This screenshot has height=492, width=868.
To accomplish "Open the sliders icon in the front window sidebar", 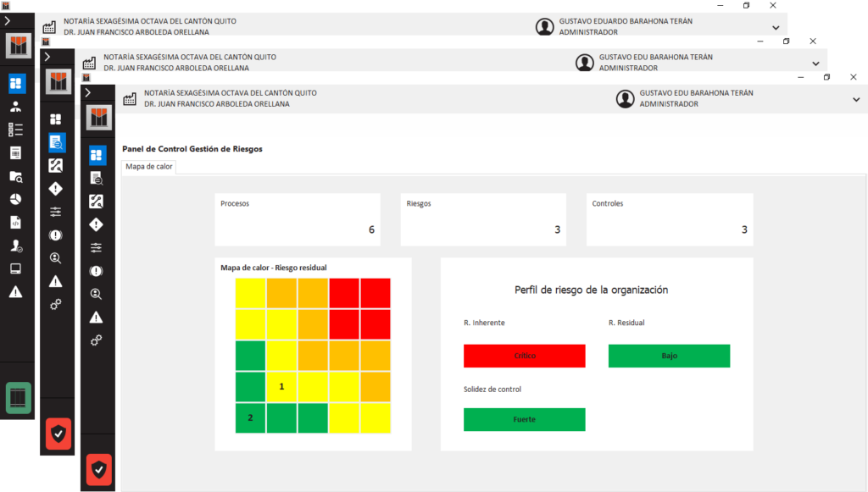I will [97, 247].
